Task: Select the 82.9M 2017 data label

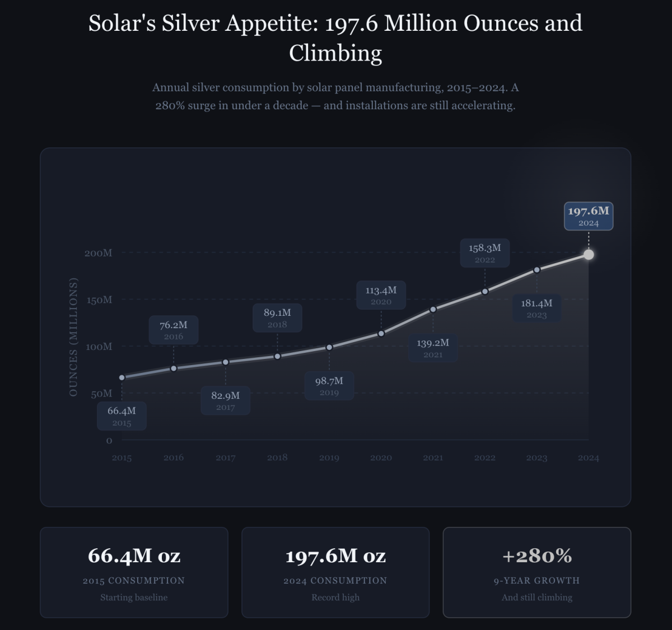Action: pyautogui.click(x=226, y=400)
